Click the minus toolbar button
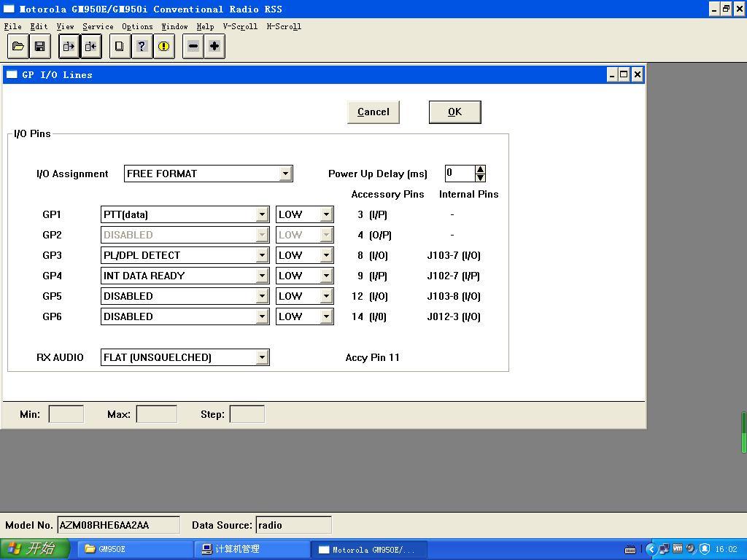The height and width of the screenshot is (560, 747). click(x=193, y=46)
